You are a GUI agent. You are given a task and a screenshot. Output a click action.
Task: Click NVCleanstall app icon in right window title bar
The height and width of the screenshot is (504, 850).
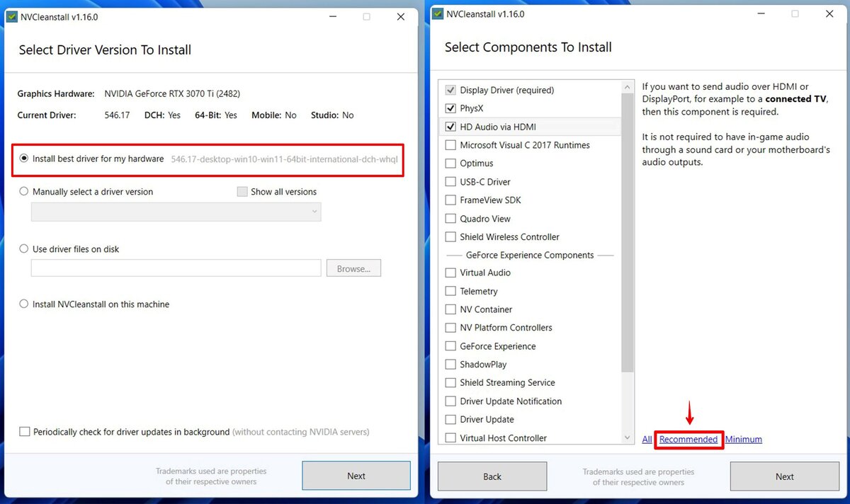pos(436,13)
